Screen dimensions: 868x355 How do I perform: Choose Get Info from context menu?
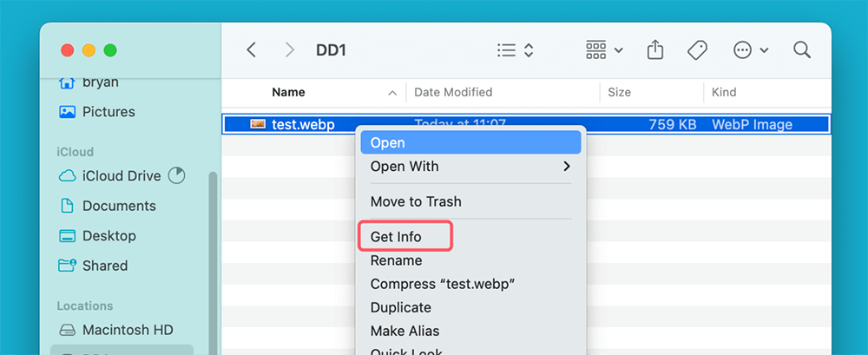[x=396, y=237]
